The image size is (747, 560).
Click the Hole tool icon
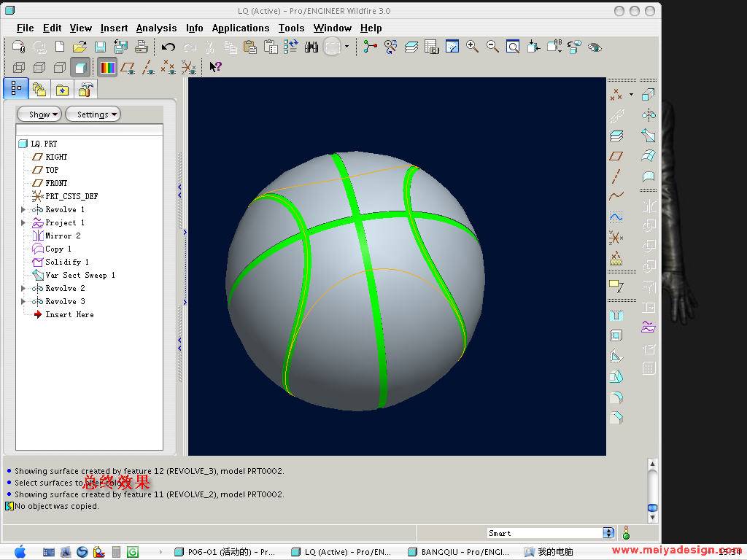616,316
